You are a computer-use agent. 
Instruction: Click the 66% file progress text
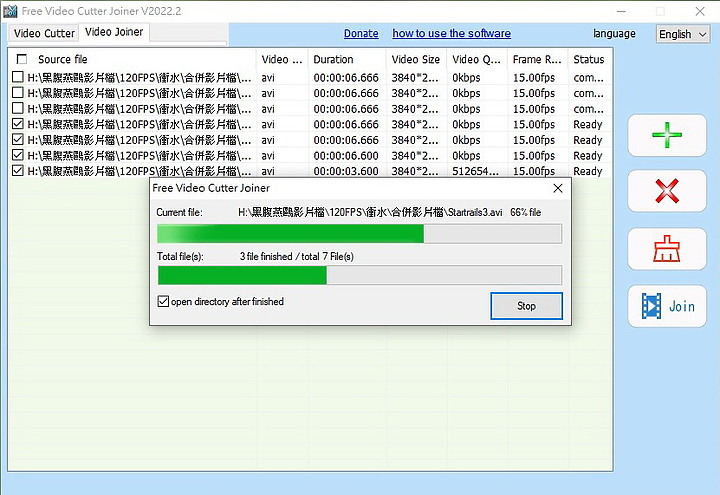[x=525, y=212]
